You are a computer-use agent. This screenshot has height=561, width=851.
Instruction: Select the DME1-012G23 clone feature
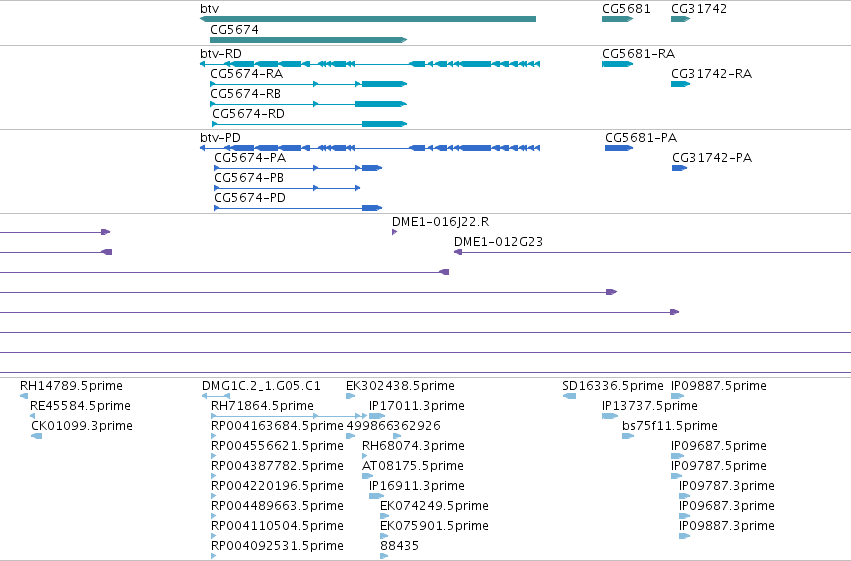[652, 252]
